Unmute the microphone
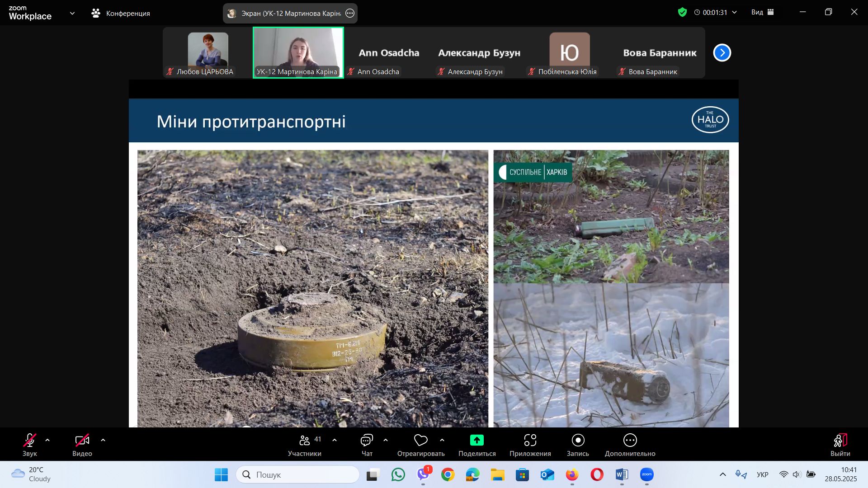Viewport: 868px width, 488px height. tap(30, 440)
